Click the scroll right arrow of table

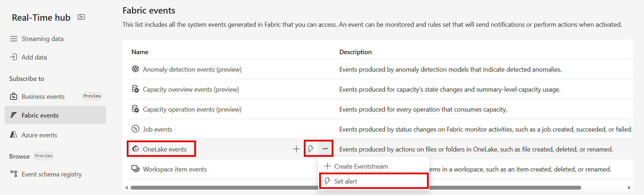[629, 188]
